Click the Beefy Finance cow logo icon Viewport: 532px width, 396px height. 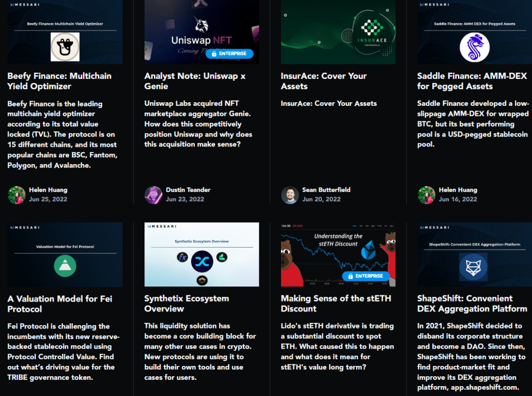[x=65, y=47]
